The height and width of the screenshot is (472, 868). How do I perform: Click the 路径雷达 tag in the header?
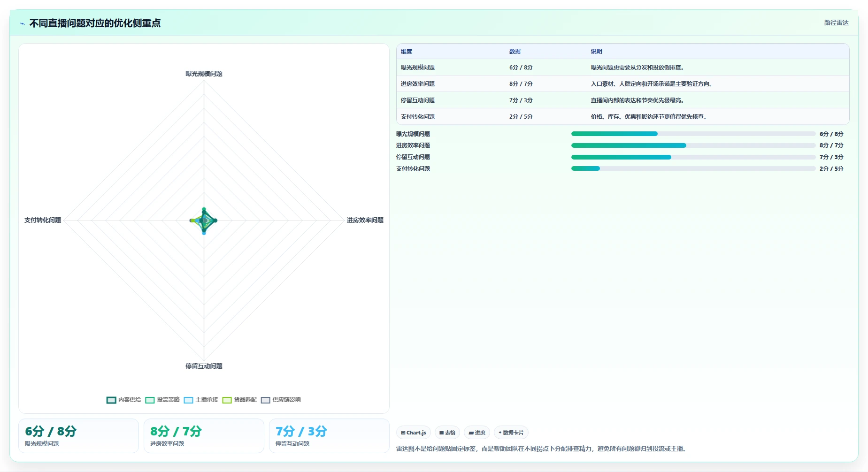pyautogui.click(x=836, y=23)
